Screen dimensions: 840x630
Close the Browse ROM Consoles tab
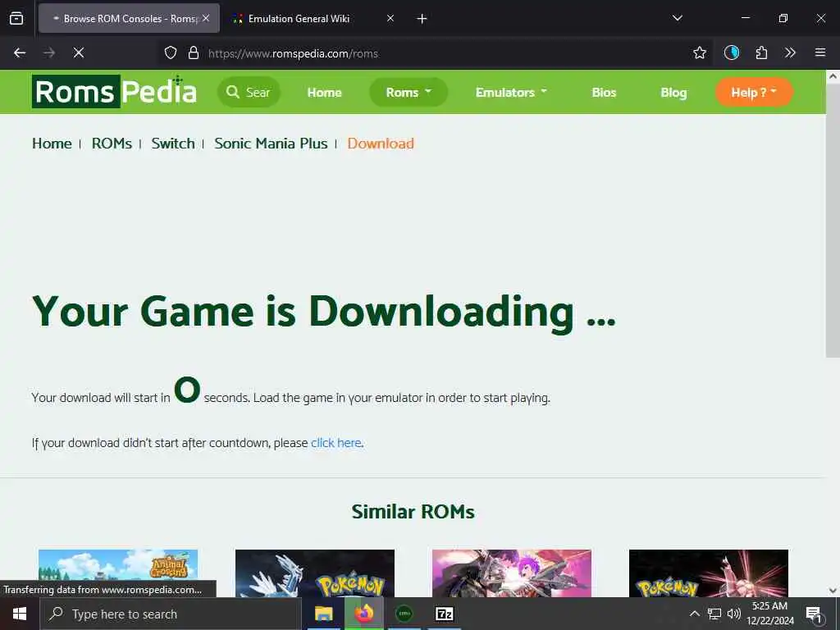206,18
